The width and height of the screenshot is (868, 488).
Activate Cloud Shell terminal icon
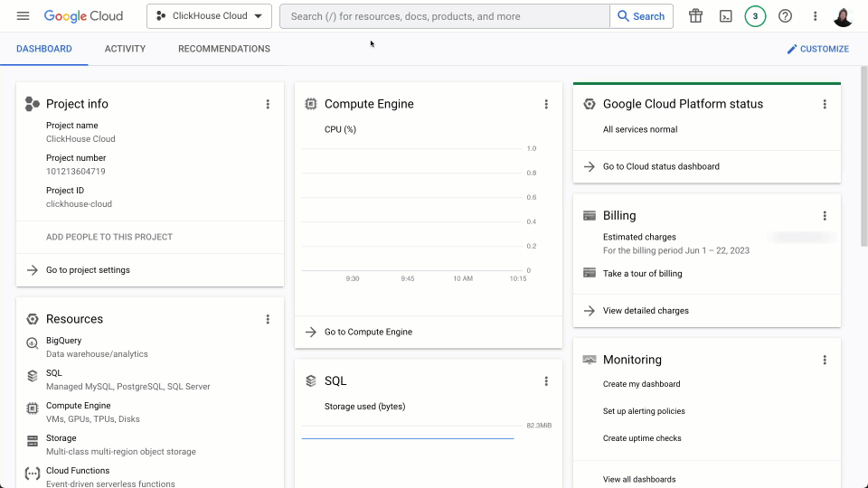click(x=725, y=16)
